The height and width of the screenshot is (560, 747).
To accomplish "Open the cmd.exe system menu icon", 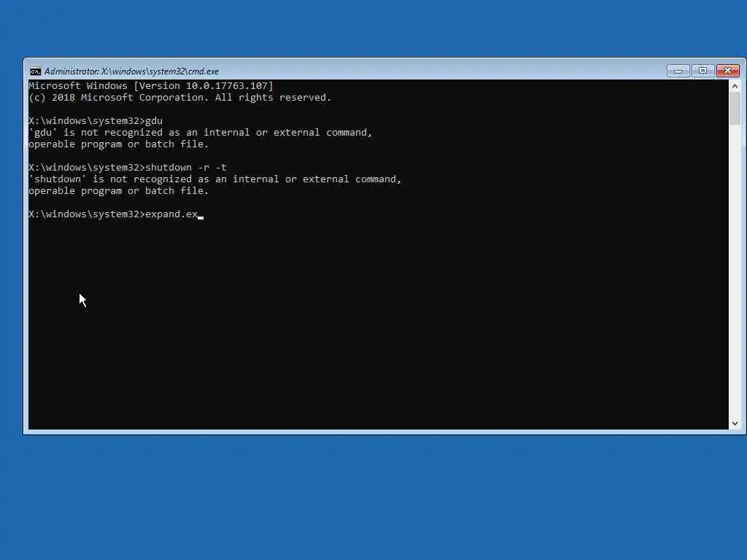I will click(x=35, y=71).
